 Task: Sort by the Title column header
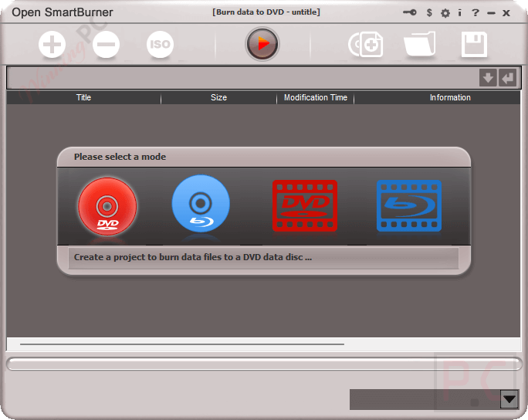[x=83, y=98]
